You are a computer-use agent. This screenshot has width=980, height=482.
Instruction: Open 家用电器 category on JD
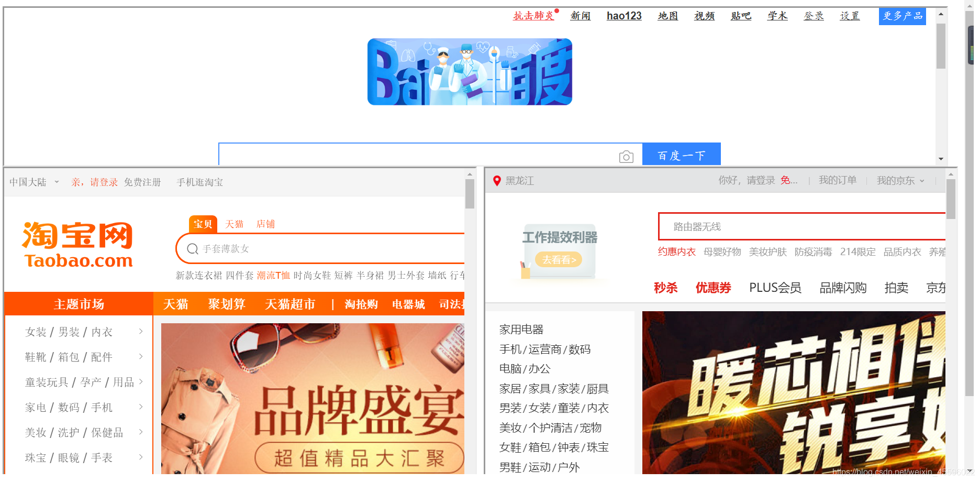pyautogui.click(x=521, y=330)
